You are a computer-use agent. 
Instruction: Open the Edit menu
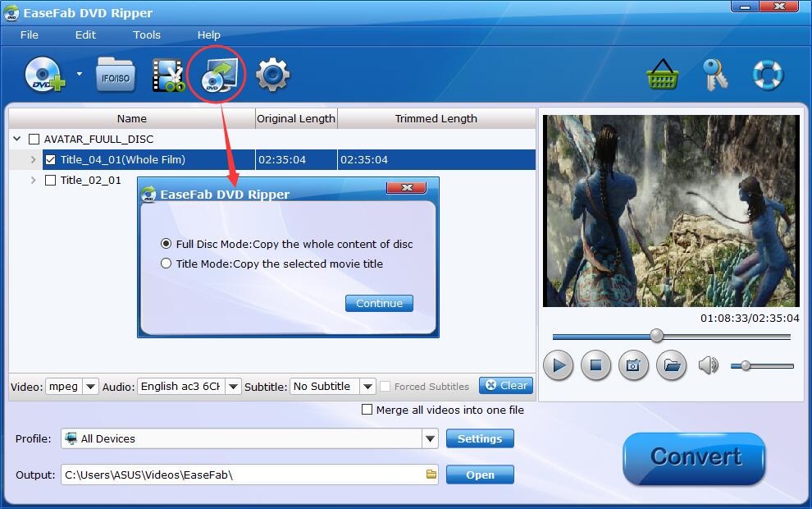[x=85, y=34]
